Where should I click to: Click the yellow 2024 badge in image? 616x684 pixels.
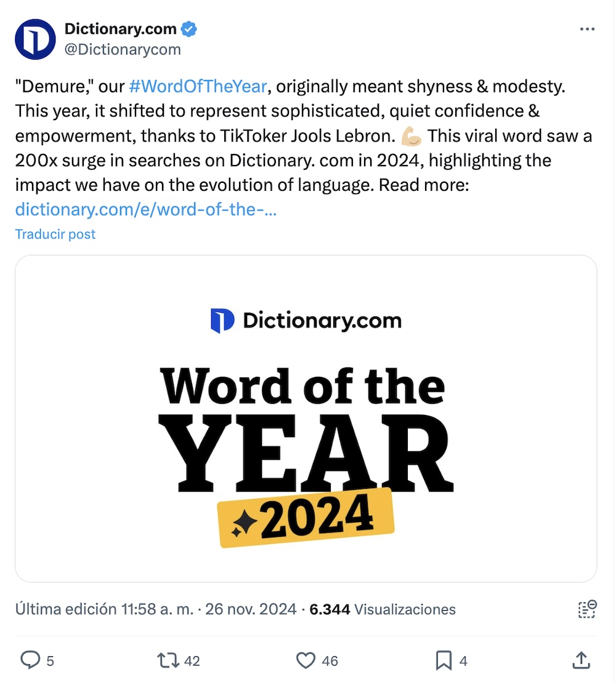point(306,517)
